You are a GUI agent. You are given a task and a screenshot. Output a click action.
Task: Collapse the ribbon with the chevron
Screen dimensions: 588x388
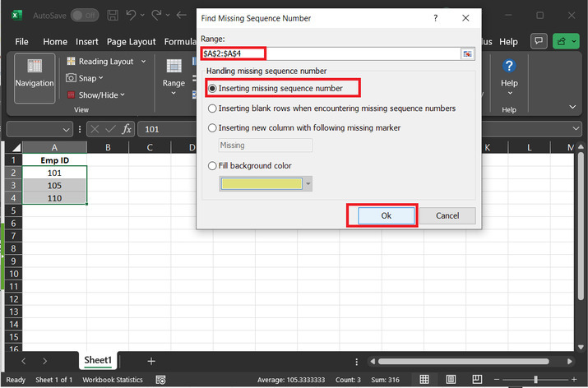point(572,107)
